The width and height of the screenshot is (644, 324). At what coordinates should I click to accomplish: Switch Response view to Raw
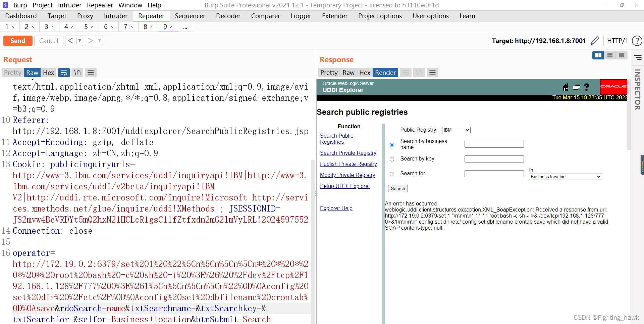[348, 73]
